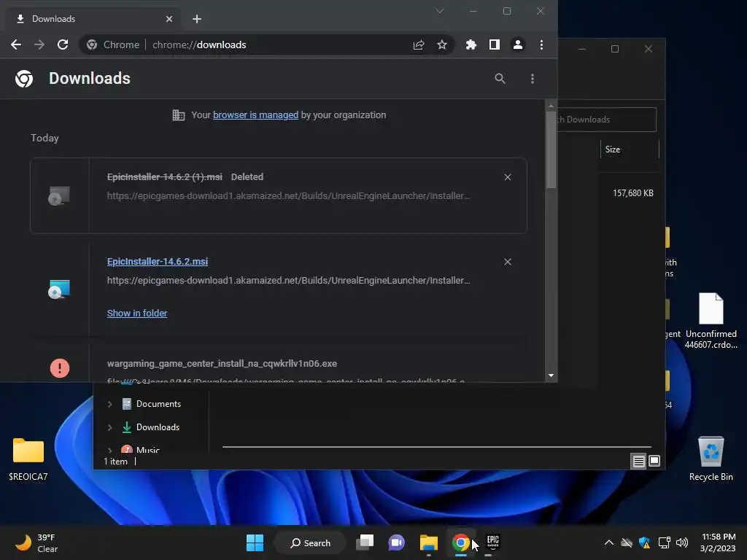Sort File Explorer by Size column
The height and width of the screenshot is (560, 747).
[629, 149]
